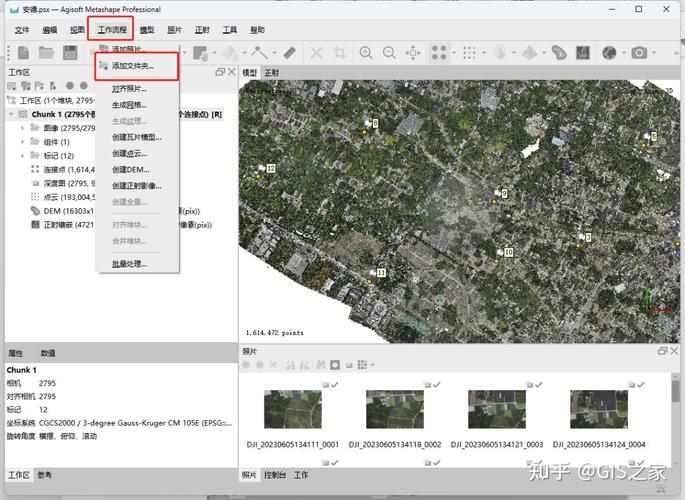The image size is (685, 500).
Task: Expand the 图像 (2795) folder node
Action: click(x=23, y=128)
